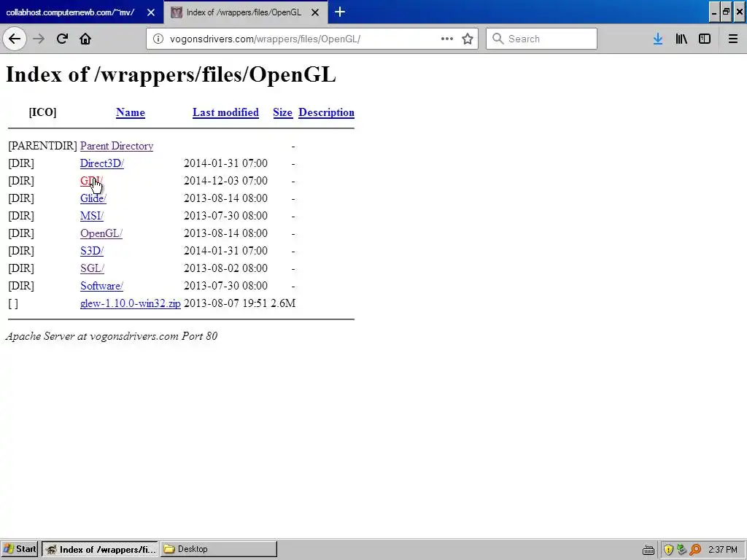Click the page heading Index of /wrappers/files/OpenGL
The image size is (747, 560).
[x=171, y=75]
